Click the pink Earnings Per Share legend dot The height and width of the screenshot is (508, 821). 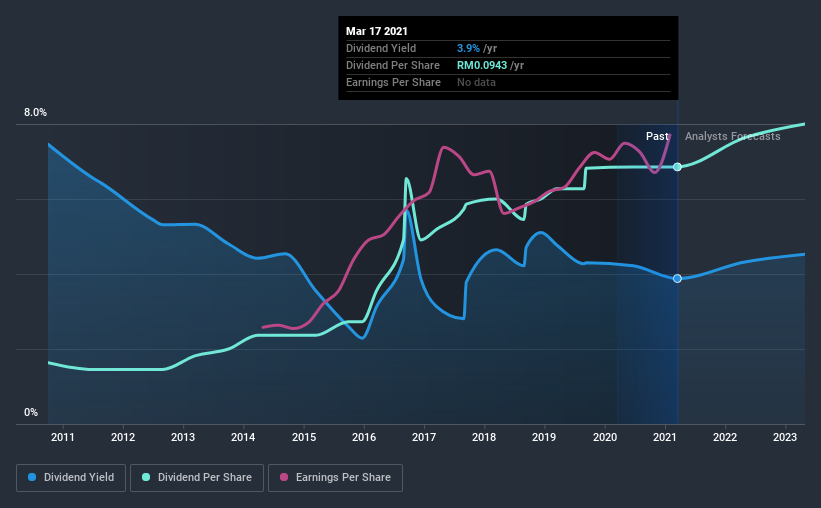284,477
